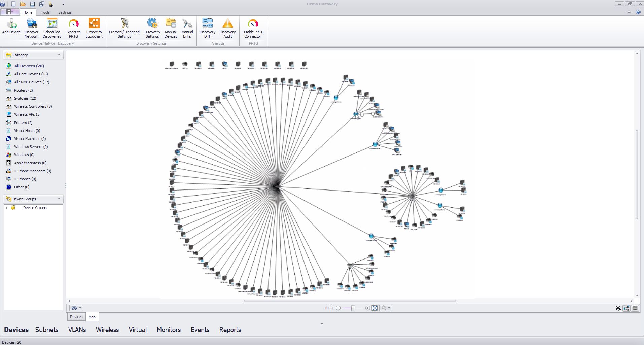Launch Discover Network
The image size is (644, 345).
pos(32,28)
